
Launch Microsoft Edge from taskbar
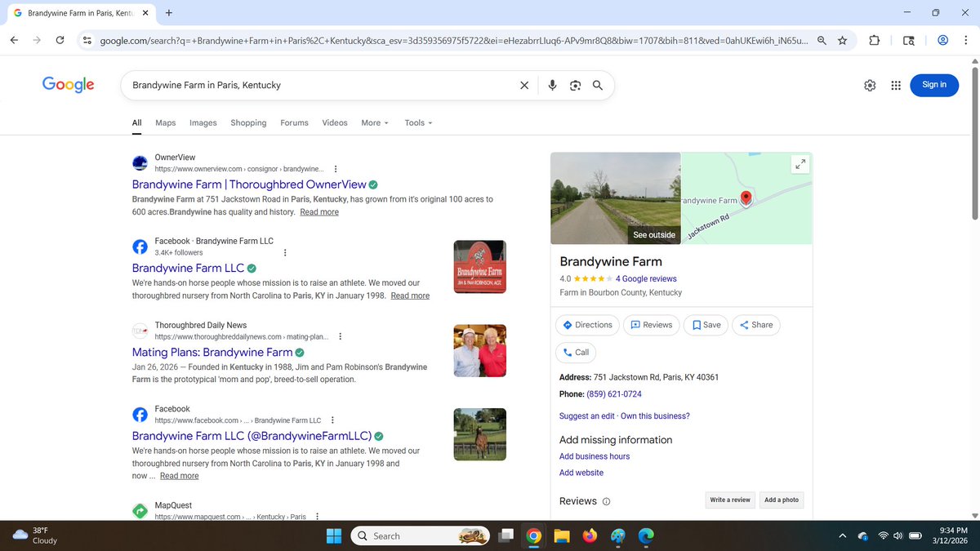click(646, 535)
